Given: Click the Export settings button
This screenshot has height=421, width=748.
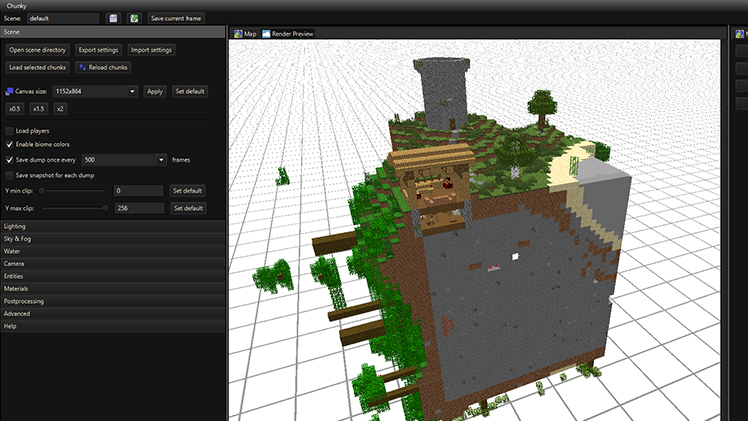Looking at the screenshot, I should pyautogui.click(x=100, y=49).
